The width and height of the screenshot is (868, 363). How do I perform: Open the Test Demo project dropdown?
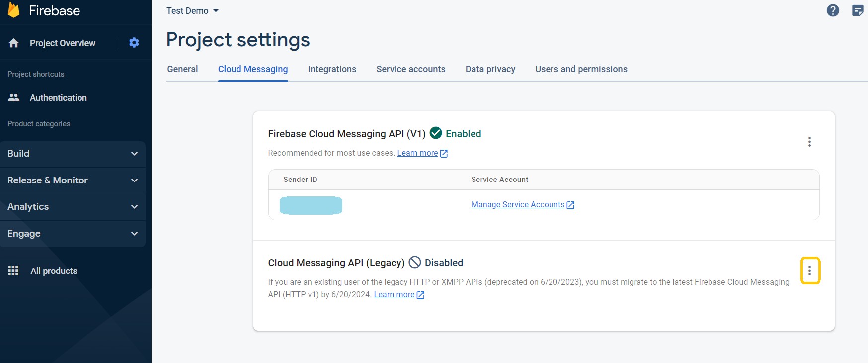(193, 11)
